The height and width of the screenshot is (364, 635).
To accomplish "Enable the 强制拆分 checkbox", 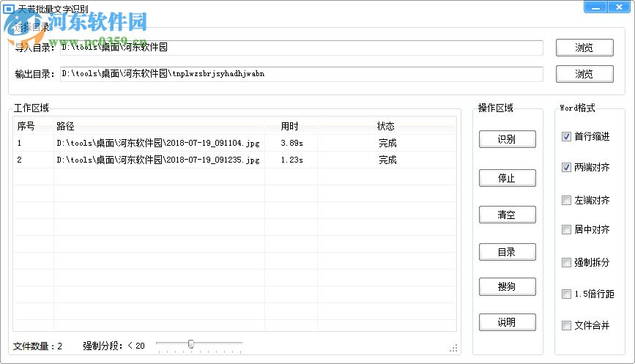I will [x=566, y=262].
